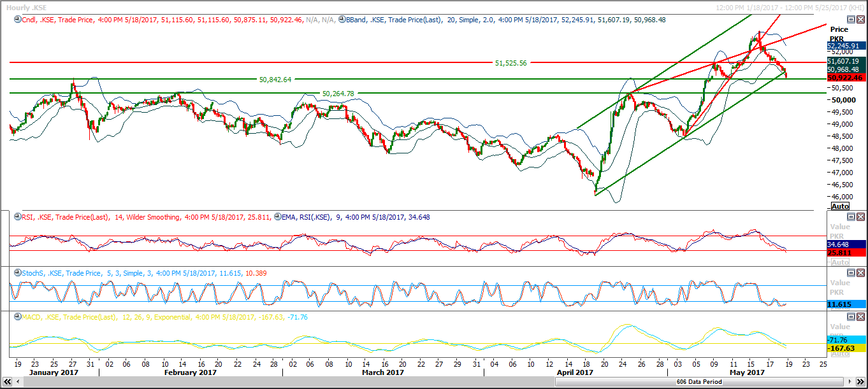Close the StochS indicator pane
Screen dimensions: 868x389
click(860, 273)
